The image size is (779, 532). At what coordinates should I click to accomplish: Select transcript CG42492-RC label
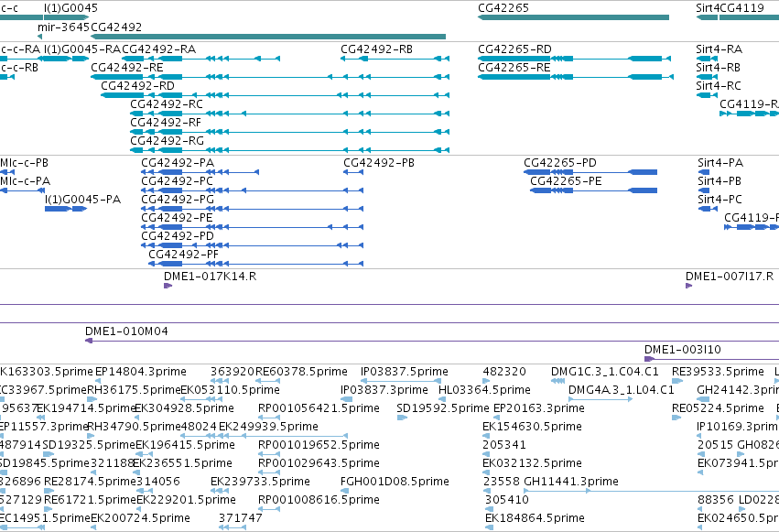click(167, 104)
